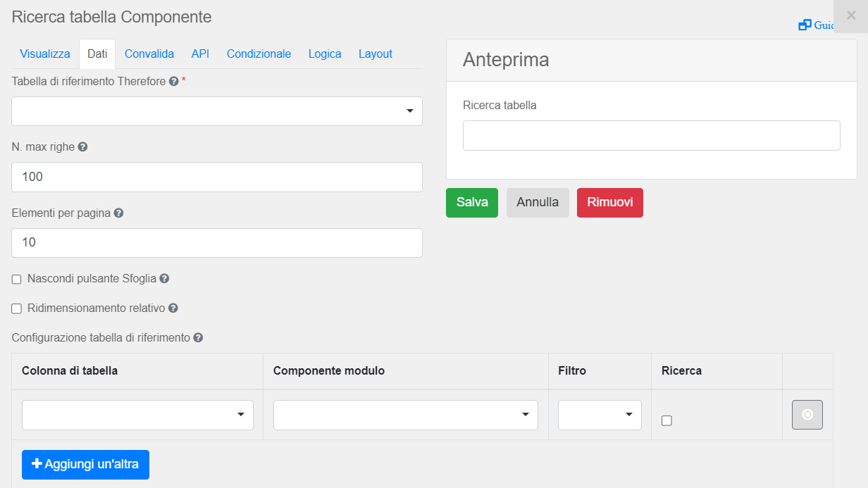Viewport: 868px width, 488px height.
Task: Open the Componente modulo dropdown
Action: coord(405,415)
